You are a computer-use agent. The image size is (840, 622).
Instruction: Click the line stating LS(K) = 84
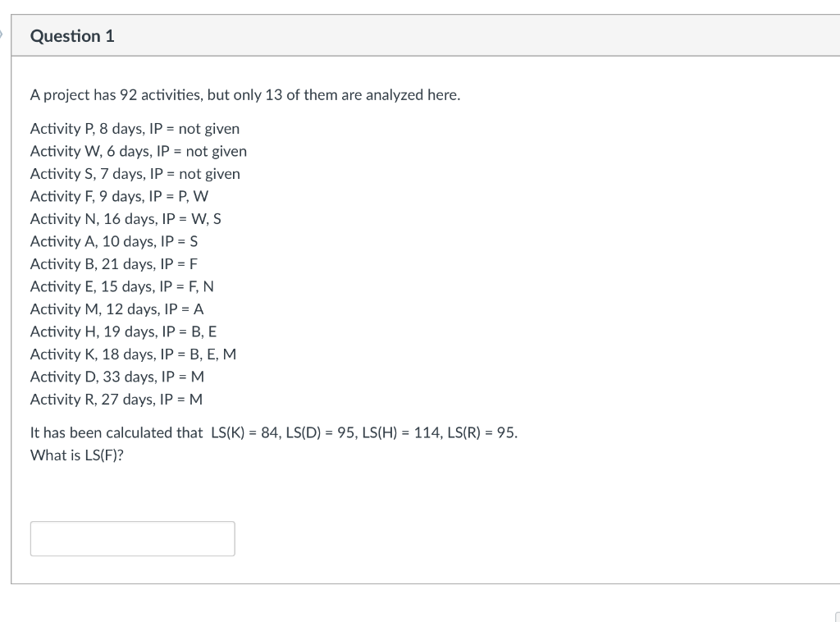[x=274, y=432]
